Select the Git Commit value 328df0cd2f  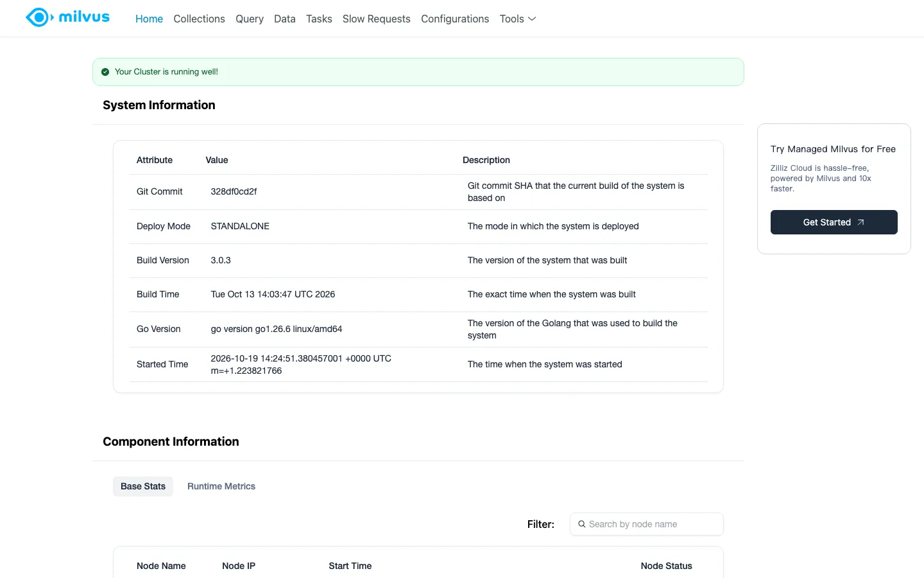234,191
